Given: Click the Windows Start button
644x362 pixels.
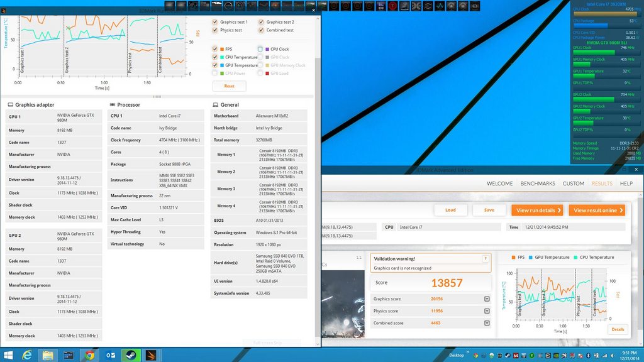Looking at the screenshot, I should point(8,355).
